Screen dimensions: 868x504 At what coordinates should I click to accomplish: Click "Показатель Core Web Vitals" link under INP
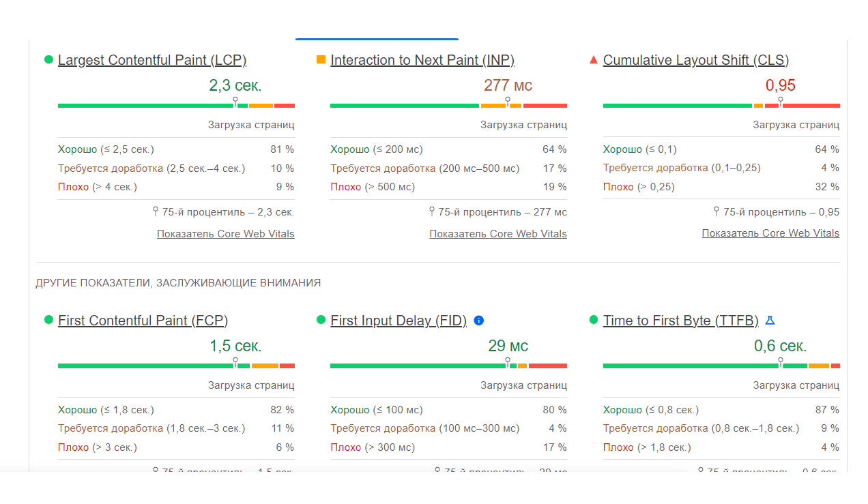click(x=497, y=234)
